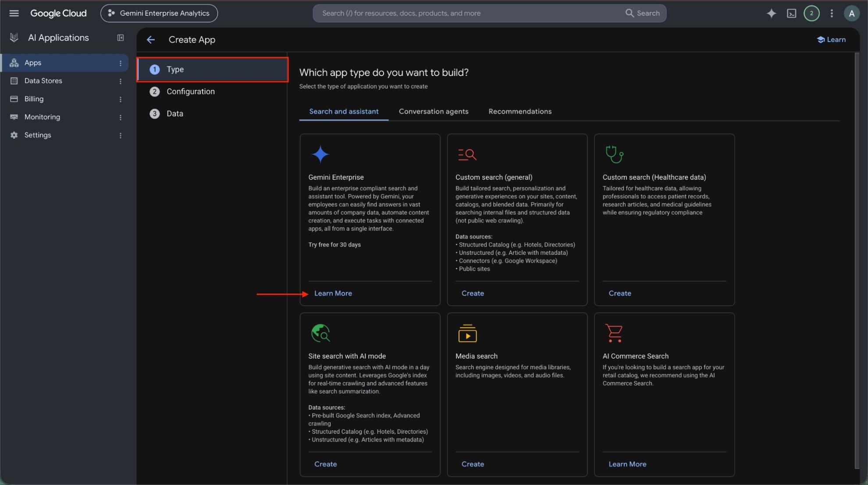Open the Apps row three-dot menu
The image size is (868, 485).
point(121,63)
